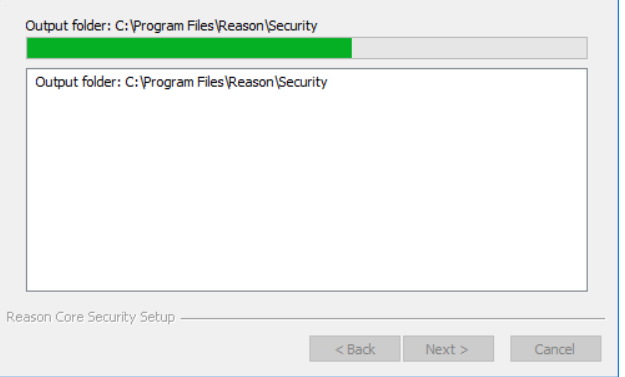Click the status label above the progress bar
This screenshot has width=625, height=377.
[171, 26]
